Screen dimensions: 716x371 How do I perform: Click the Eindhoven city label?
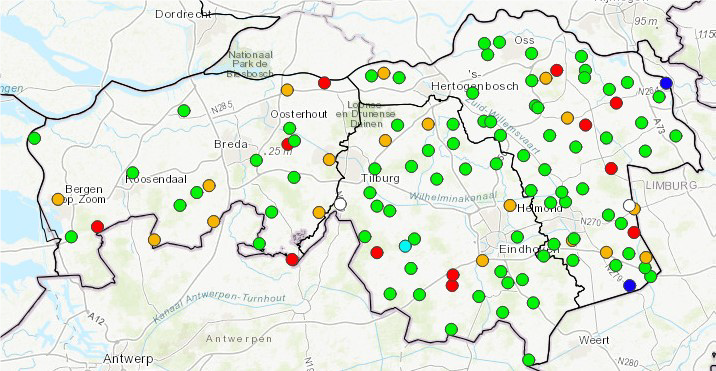coord(529,249)
